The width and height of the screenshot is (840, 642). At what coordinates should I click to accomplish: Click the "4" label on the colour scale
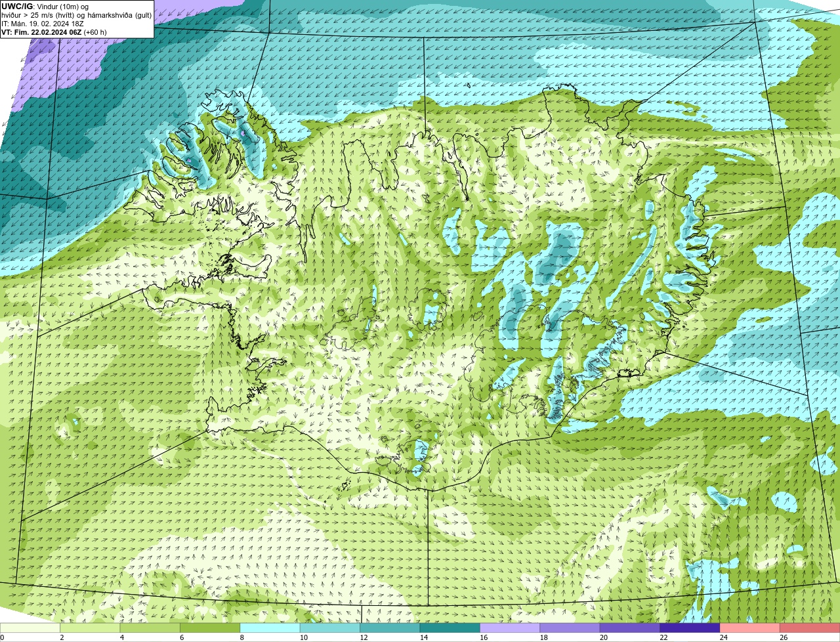(x=121, y=637)
